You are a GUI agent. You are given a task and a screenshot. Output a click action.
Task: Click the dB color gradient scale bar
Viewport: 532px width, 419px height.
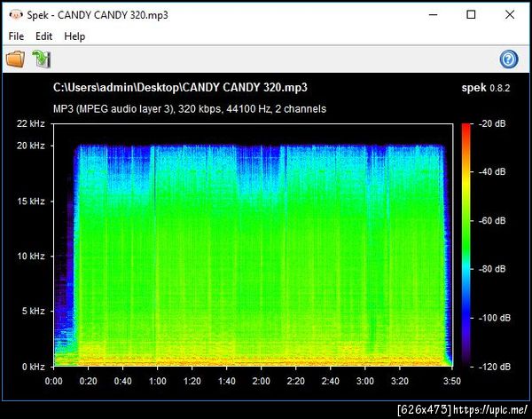[x=465, y=245]
